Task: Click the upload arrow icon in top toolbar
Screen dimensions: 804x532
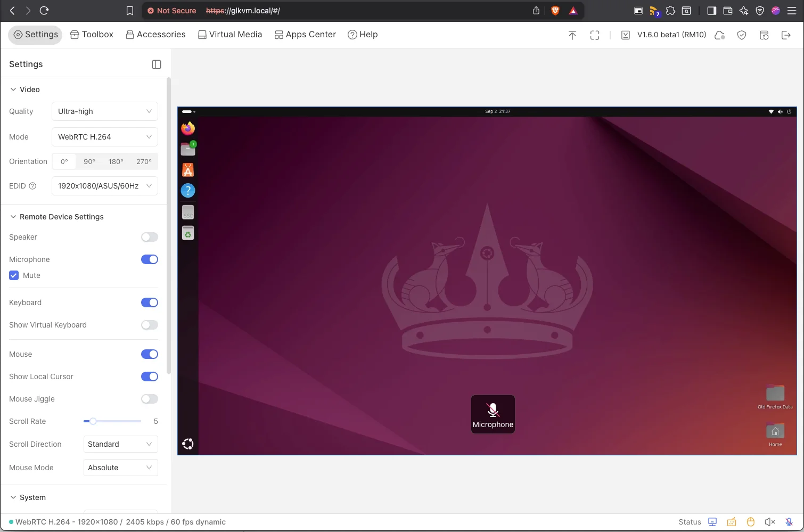Action: click(x=572, y=35)
